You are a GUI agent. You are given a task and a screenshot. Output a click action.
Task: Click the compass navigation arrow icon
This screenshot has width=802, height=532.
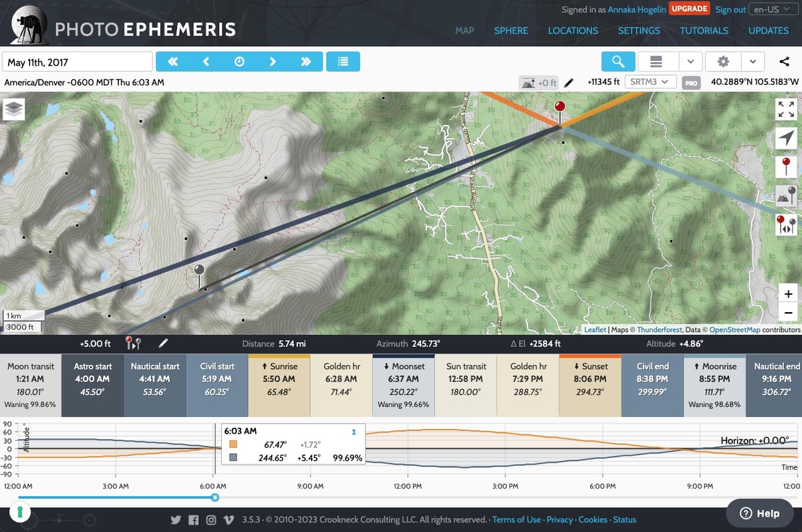[x=787, y=138]
